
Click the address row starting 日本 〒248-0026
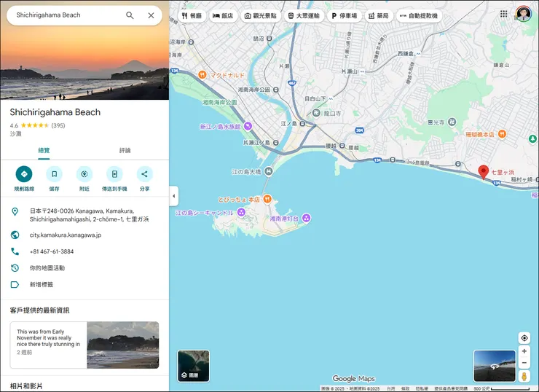point(84,215)
